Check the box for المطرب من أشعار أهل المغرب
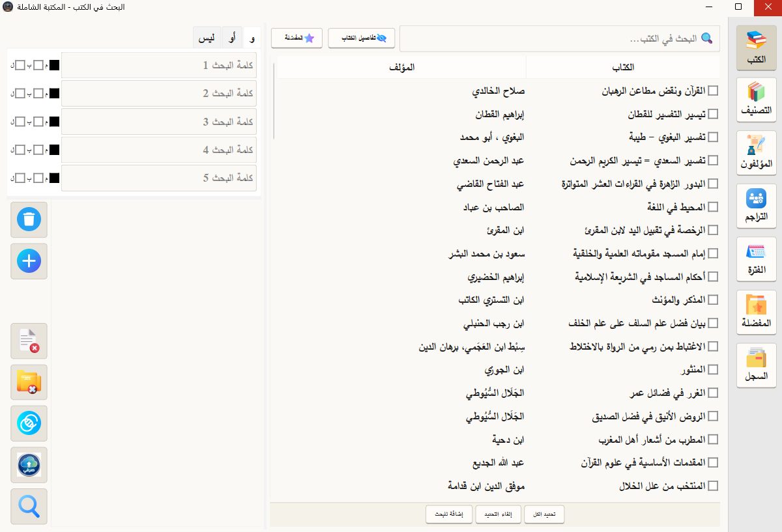The image size is (782, 532). (x=713, y=439)
